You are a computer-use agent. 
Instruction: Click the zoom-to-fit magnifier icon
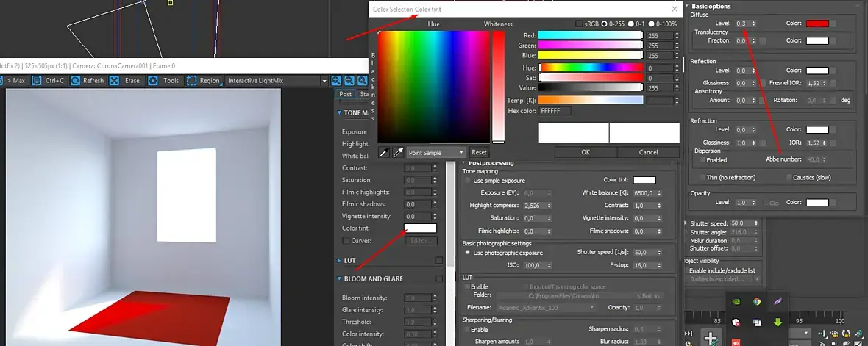tap(363, 81)
